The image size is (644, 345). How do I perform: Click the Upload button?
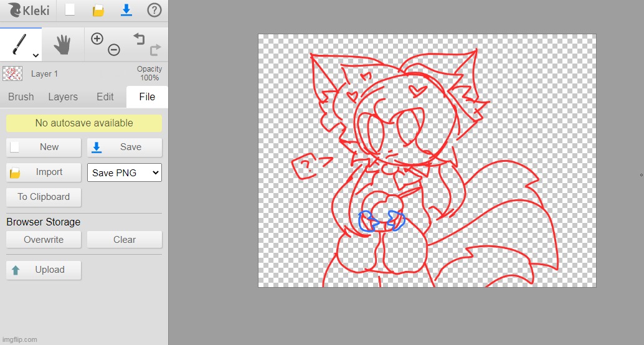44,270
